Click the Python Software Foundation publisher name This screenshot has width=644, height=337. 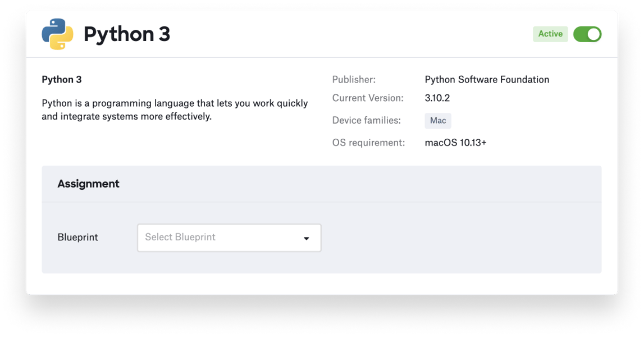[487, 79]
